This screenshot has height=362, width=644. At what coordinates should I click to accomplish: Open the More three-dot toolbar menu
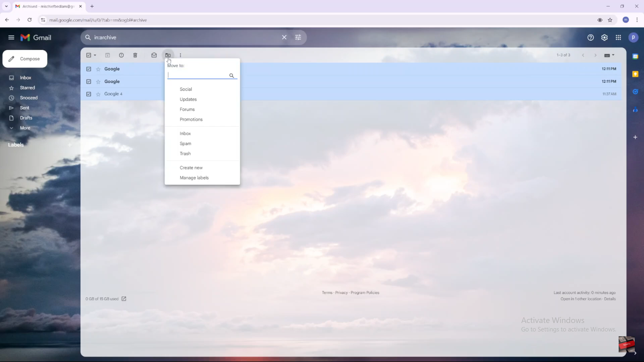tap(180, 55)
